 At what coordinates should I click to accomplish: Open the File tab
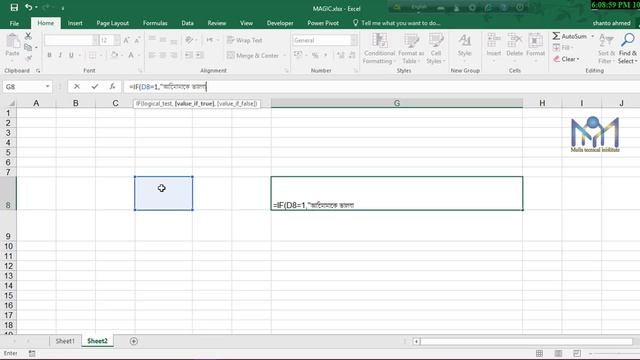coord(14,23)
